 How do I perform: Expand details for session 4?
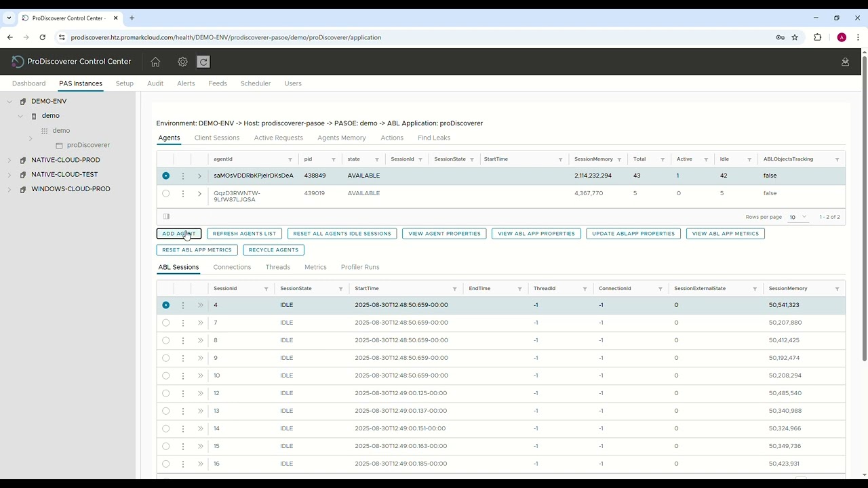click(200, 305)
